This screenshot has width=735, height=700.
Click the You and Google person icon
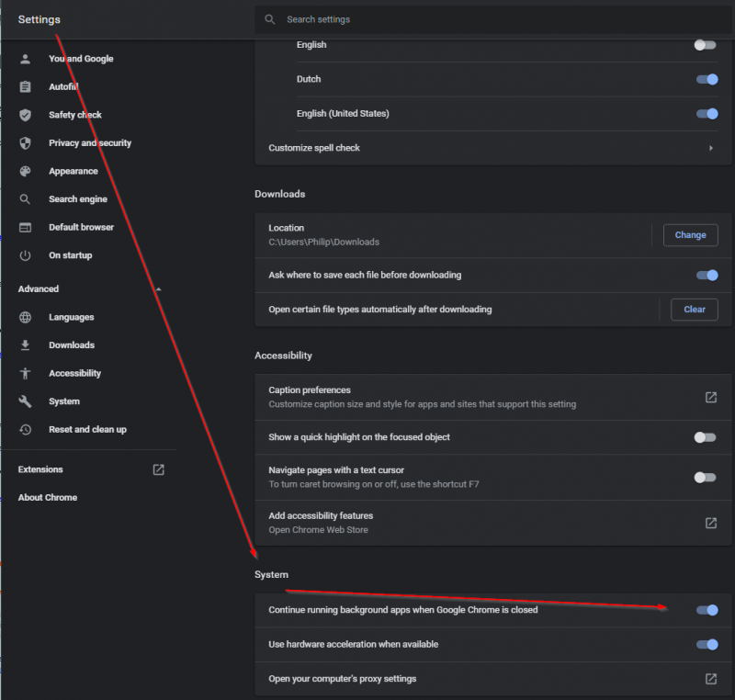(x=26, y=59)
